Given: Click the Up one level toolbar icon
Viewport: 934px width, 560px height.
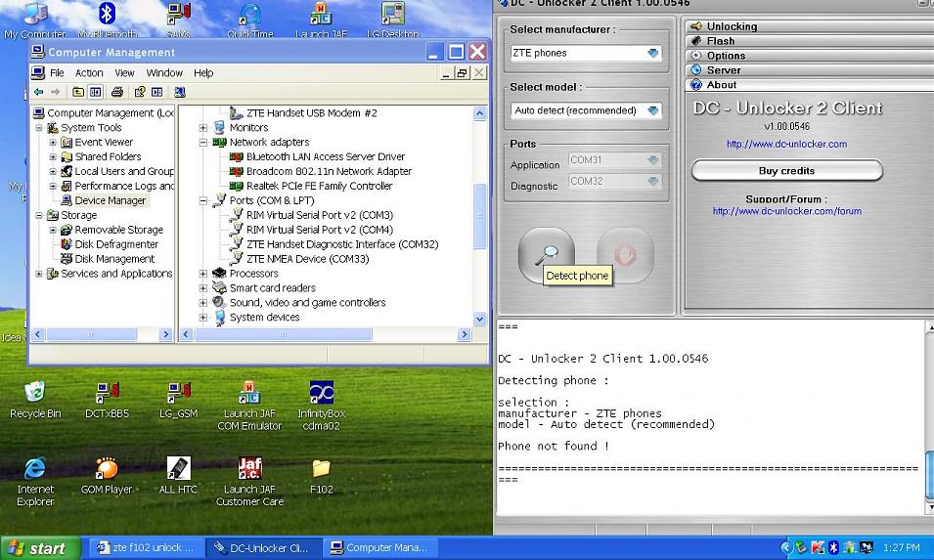Looking at the screenshot, I should click(78, 92).
